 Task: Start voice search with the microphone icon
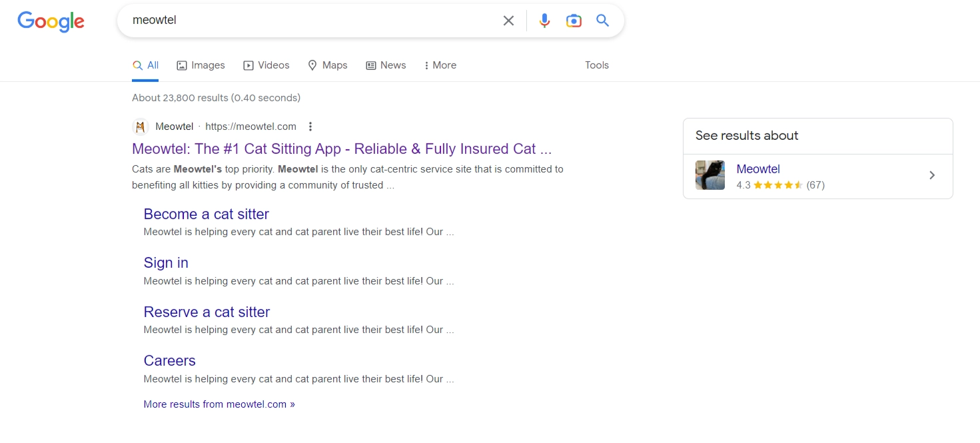[544, 21]
